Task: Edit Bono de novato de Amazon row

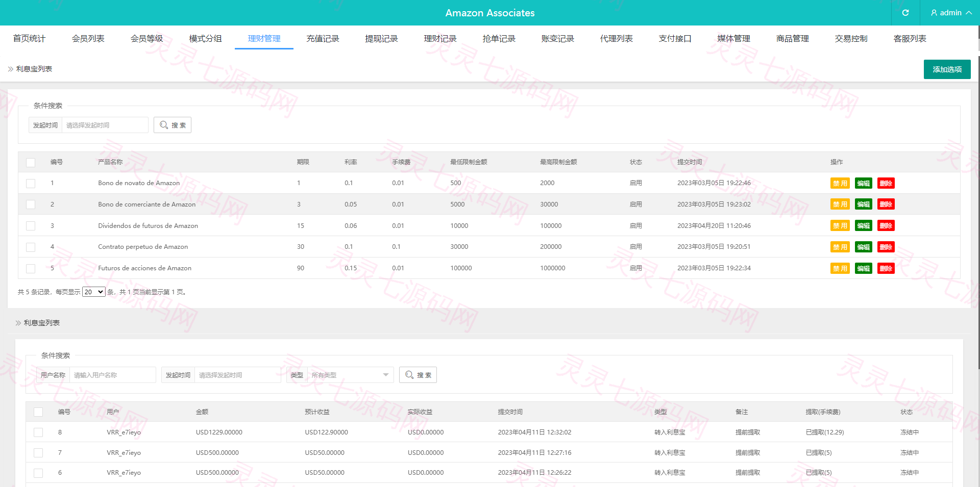Action: pyautogui.click(x=864, y=183)
